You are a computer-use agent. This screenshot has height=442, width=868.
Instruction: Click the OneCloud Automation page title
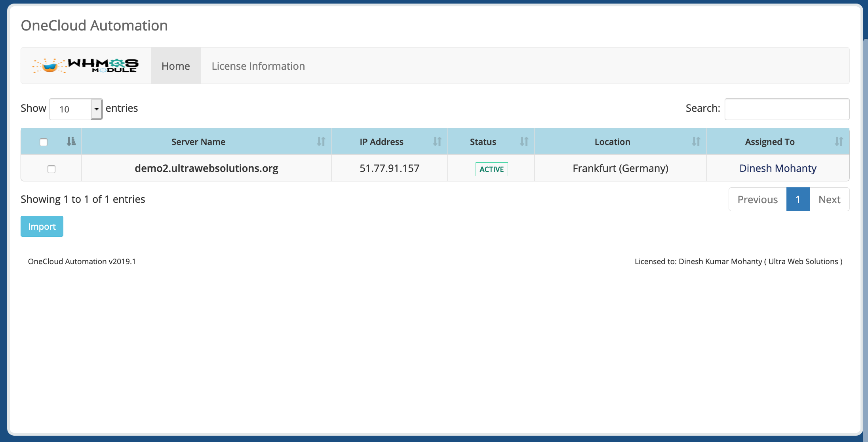click(x=94, y=25)
